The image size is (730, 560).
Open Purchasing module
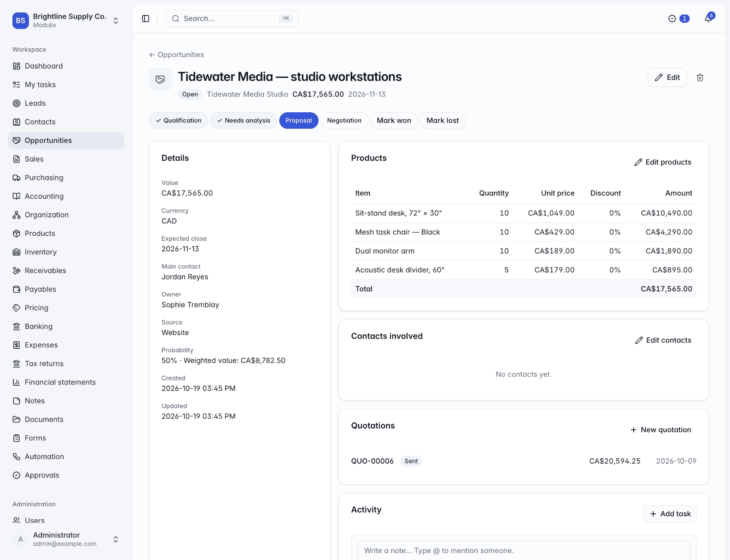click(x=66, y=178)
